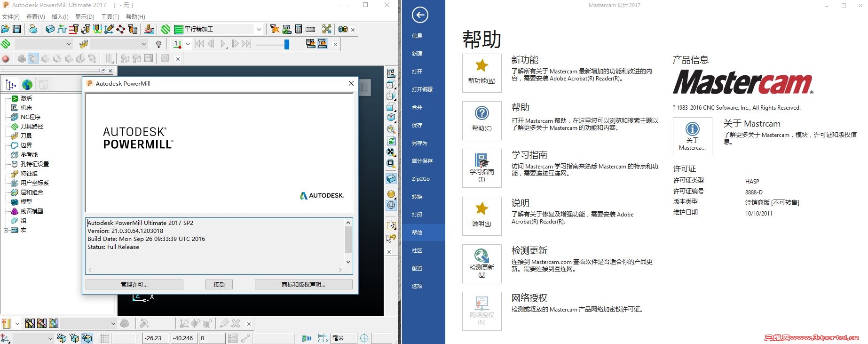The height and width of the screenshot is (344, 868).
Task: Click the version info vertical scrollbar
Action: point(348,242)
